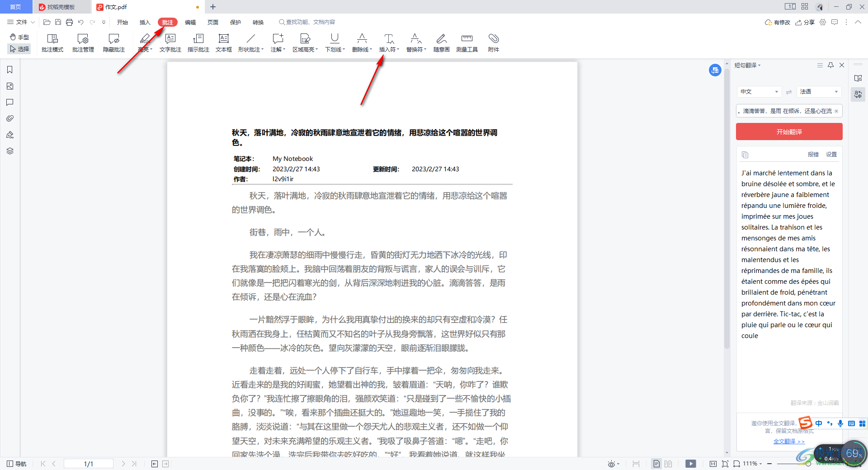The width and height of the screenshot is (868, 470).
Task: Select the 文字批注 text annotation tool
Action: coord(170,43)
